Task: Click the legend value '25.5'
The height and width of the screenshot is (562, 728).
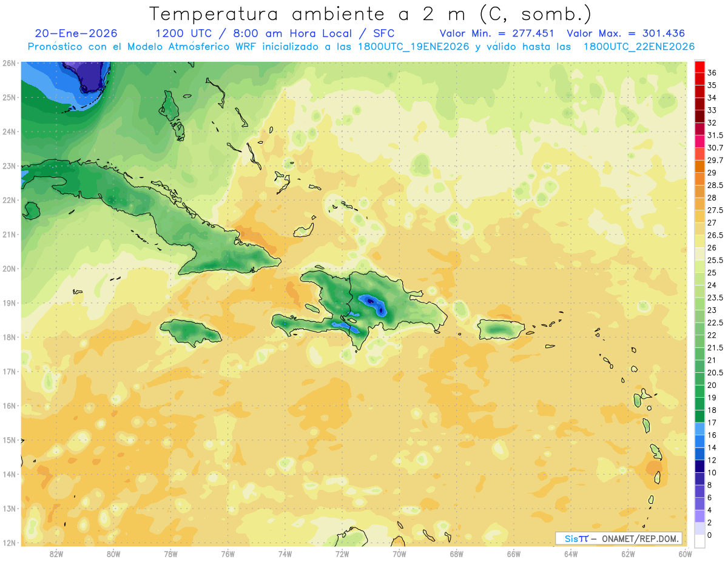Action: point(715,260)
